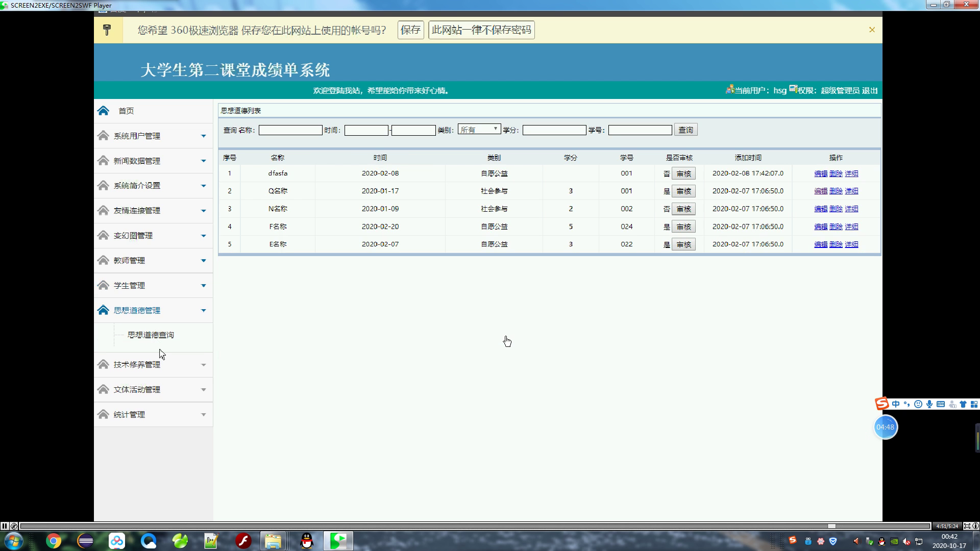Click the blue 04:48 timer bubble

886,427
